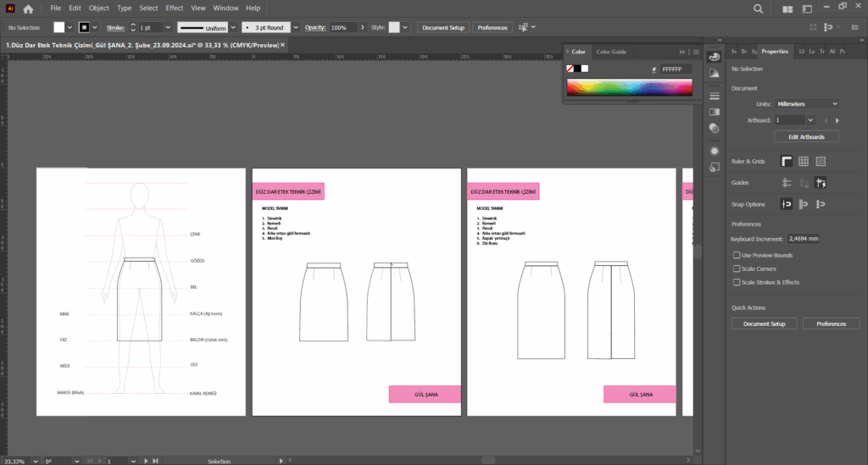Click the Snap to Point icon
Screen dimensions: 868x465
pyautogui.click(x=787, y=204)
